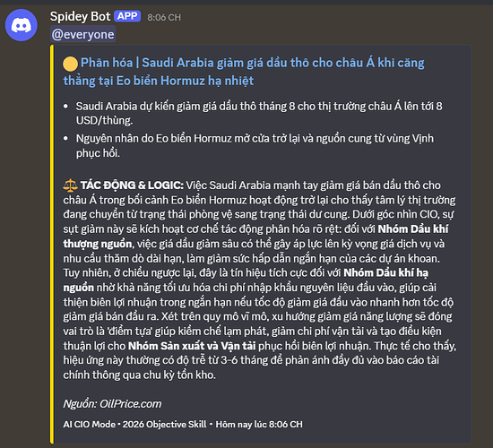Open the embed title link about Saudi Arabia

pos(244,72)
